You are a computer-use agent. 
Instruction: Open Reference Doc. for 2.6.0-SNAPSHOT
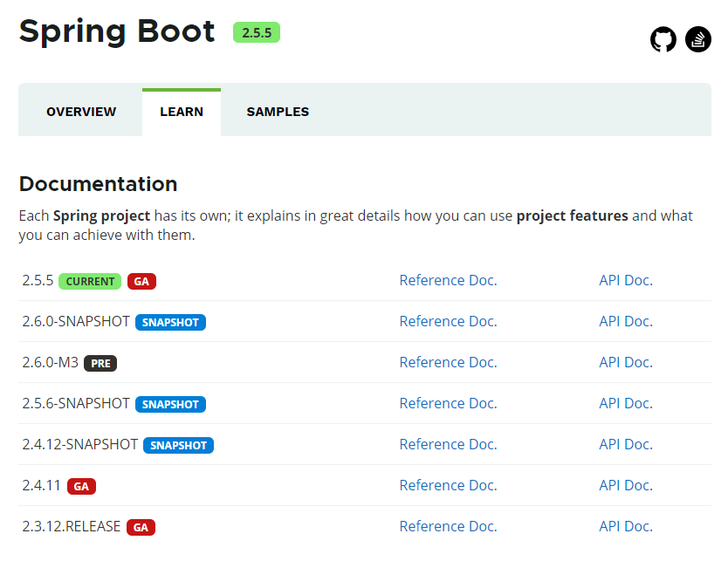448,321
